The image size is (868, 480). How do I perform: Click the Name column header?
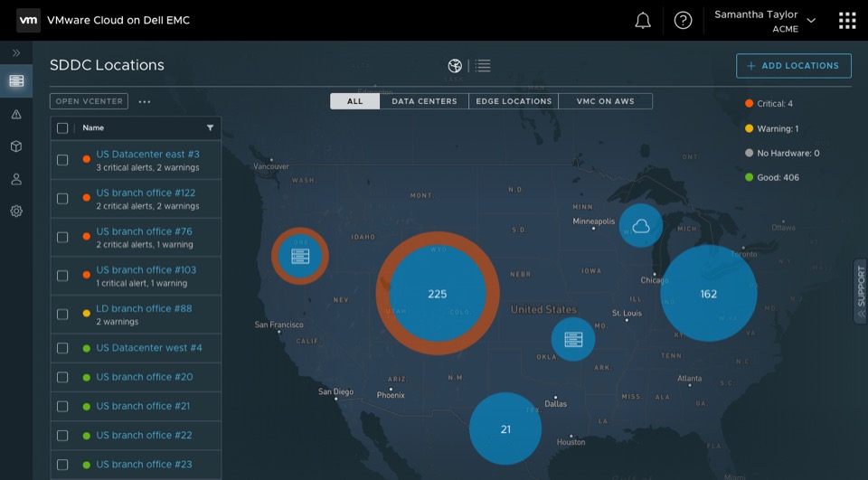93,127
